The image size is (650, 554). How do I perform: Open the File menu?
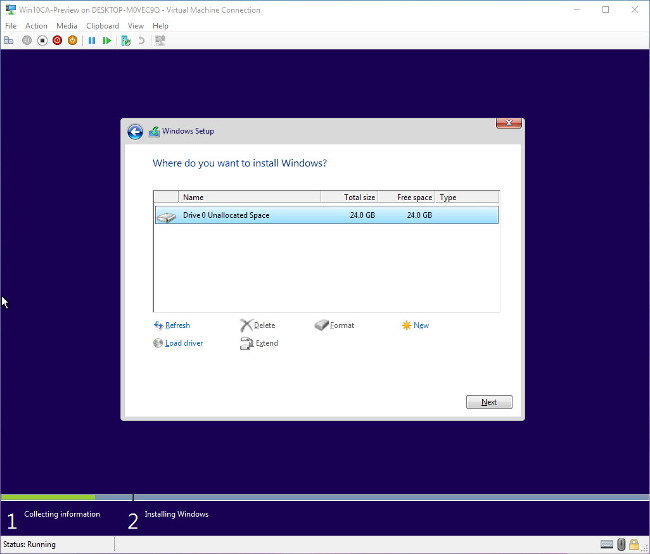(x=11, y=26)
